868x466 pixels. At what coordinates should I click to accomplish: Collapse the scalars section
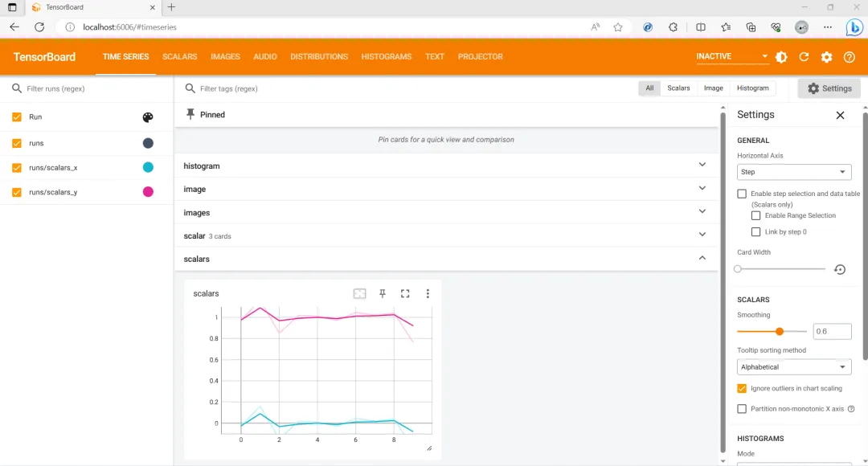702,259
